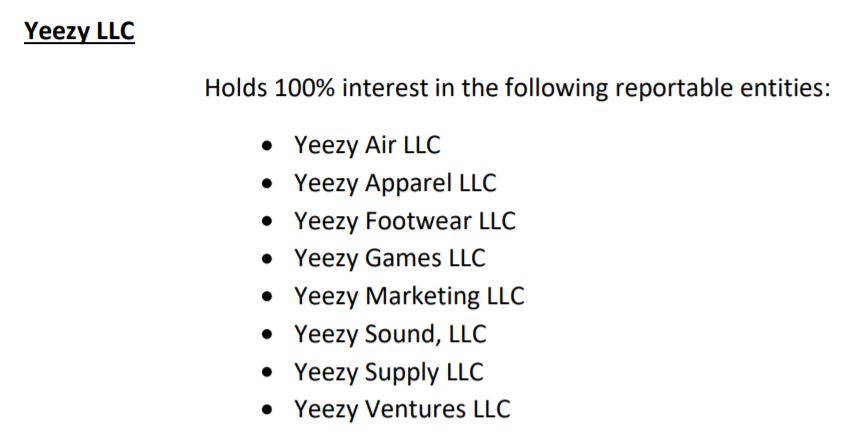Select the Yeezy Games LLC entry
The width and height of the screenshot is (863, 438).
point(390,258)
